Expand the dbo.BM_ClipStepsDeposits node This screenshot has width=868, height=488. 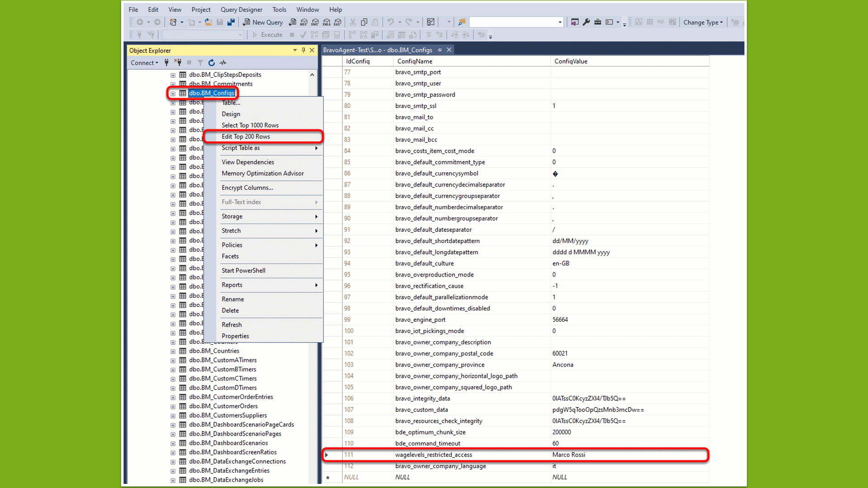click(173, 75)
